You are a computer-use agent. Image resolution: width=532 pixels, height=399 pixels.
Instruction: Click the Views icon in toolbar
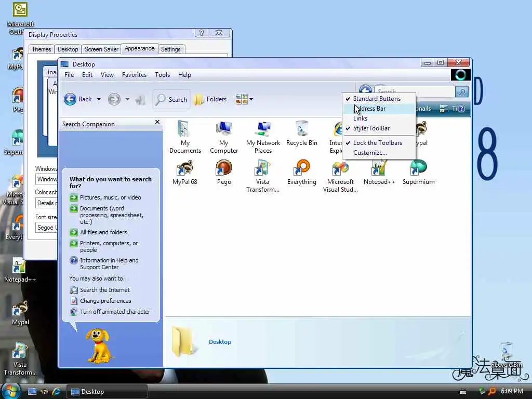tap(242, 99)
